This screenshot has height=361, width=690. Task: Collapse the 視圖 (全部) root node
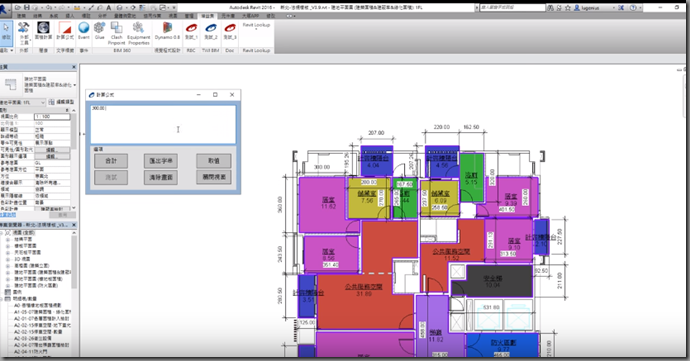pos(2,232)
